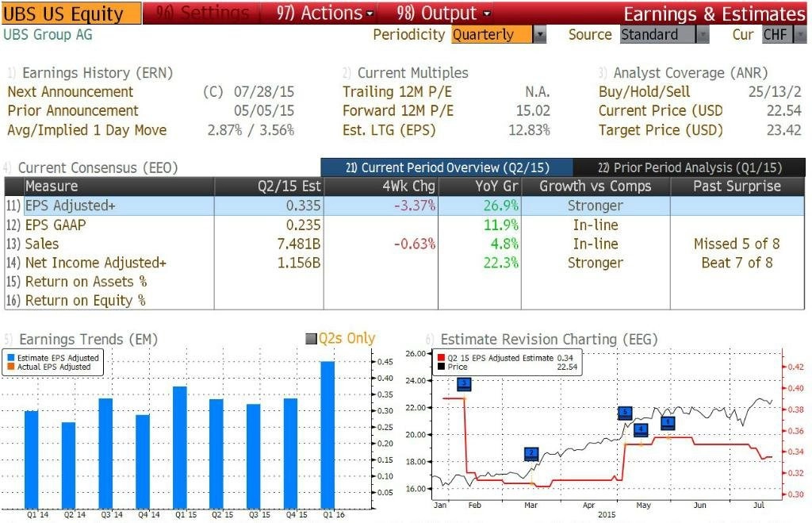Select row 16) Return on Equity %
This screenshot has height=523, width=812.
[x=404, y=301]
